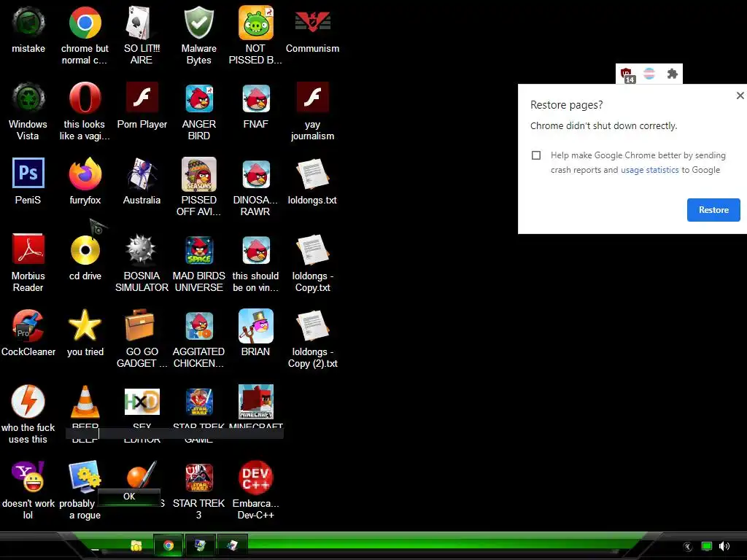Open the BRIAN slingshot bird icon
The image size is (747, 560).
coord(256,326)
